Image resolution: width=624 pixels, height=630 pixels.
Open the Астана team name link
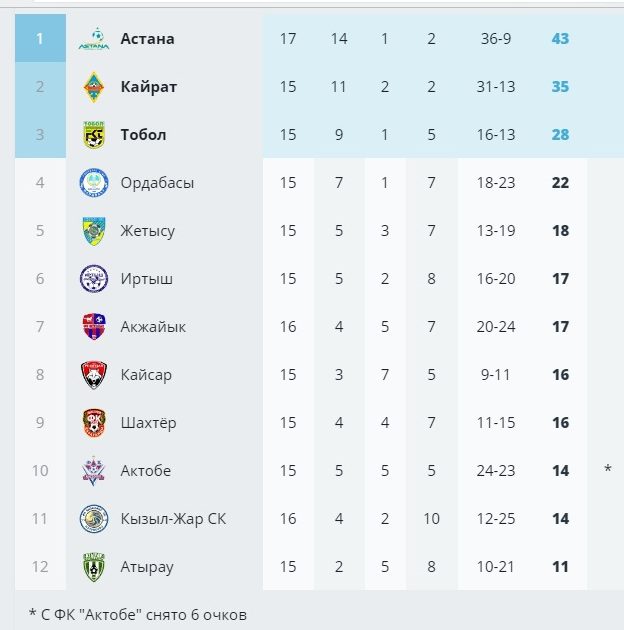147,39
